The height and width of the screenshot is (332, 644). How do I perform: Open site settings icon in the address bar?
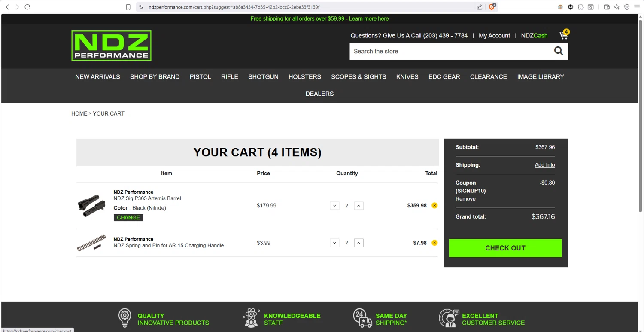coord(141,7)
